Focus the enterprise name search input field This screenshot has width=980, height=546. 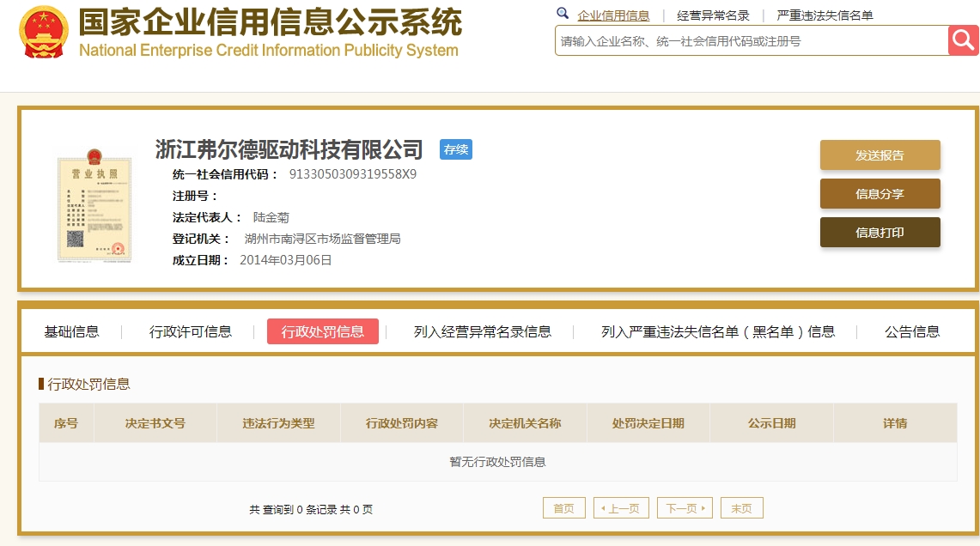(752, 40)
